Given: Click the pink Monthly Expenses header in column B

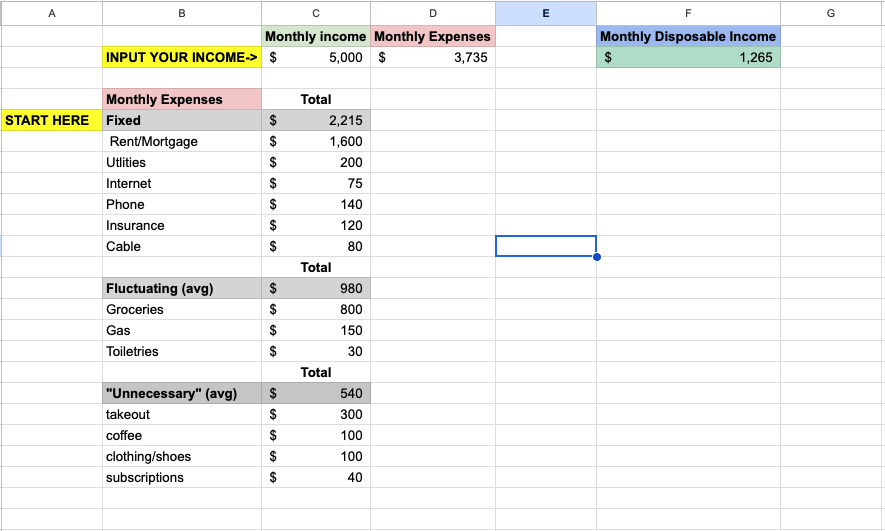Looking at the screenshot, I should [181, 99].
